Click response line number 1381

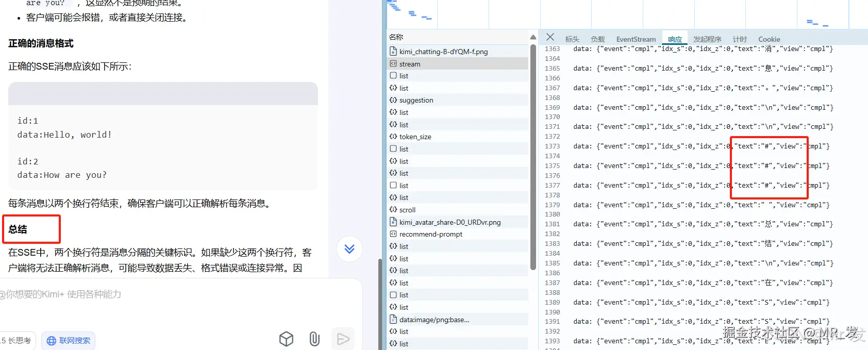[x=552, y=224]
